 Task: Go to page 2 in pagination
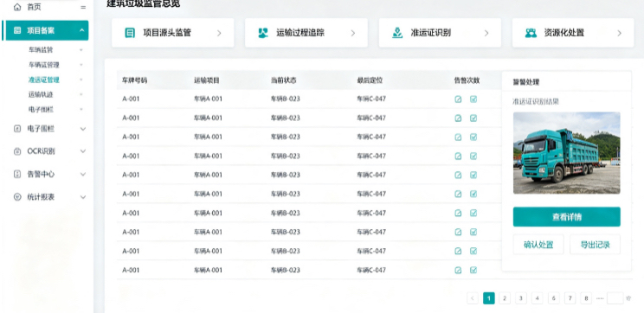(x=505, y=298)
